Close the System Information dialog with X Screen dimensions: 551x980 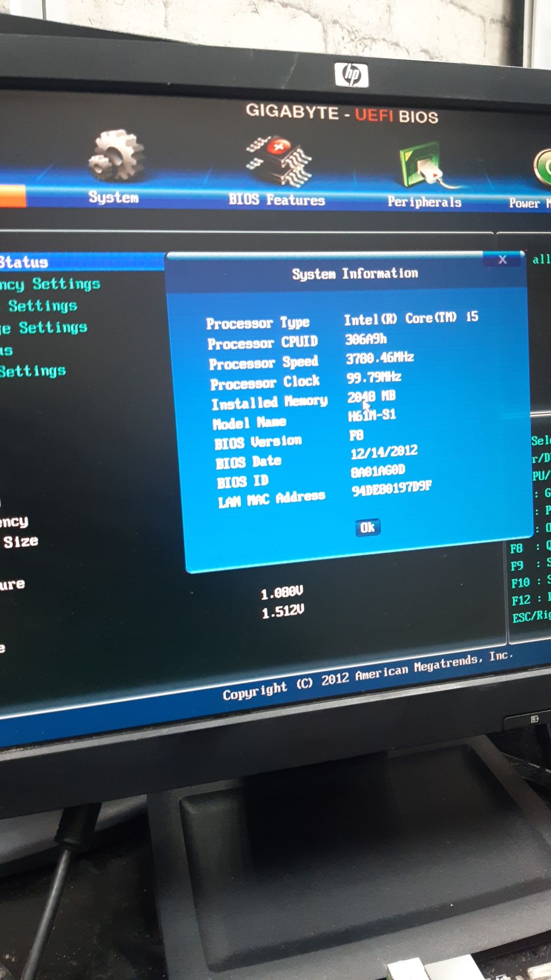pos(503,259)
